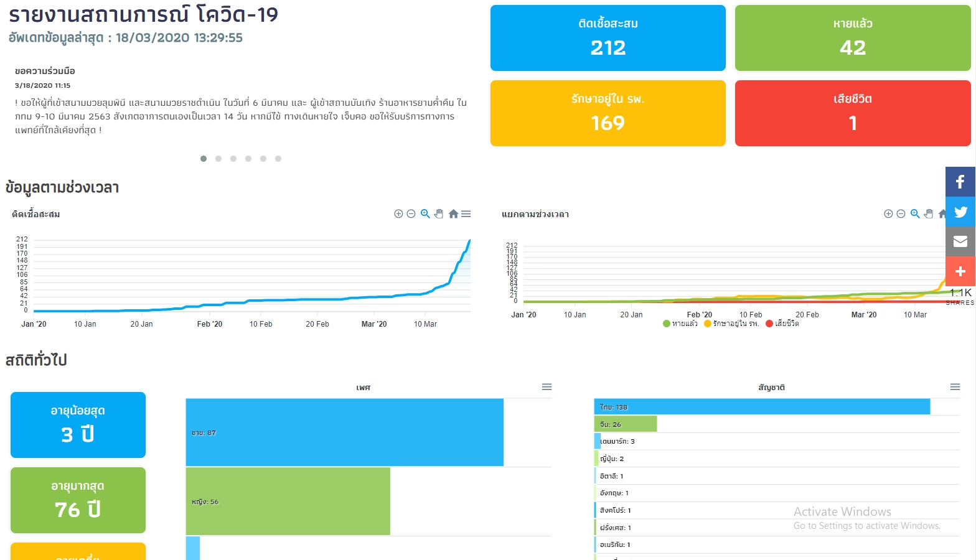976x560 pixels.
Task: Click the last update timestamp 18/03/2020 13:29:55
Action: tap(179, 37)
